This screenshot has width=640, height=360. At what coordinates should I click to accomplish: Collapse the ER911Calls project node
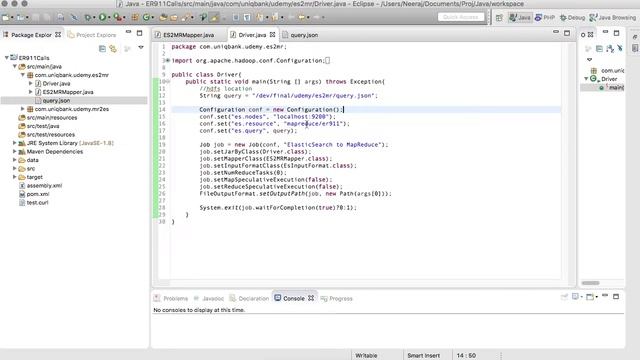7,58
